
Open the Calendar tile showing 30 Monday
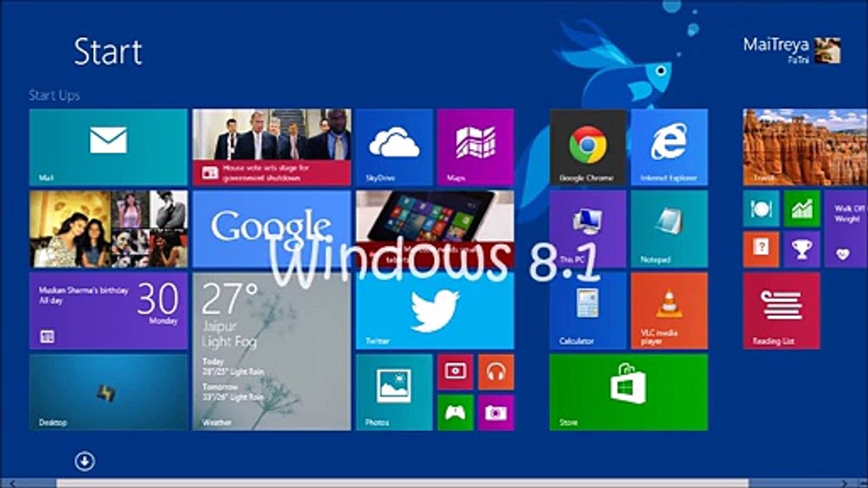click(108, 310)
